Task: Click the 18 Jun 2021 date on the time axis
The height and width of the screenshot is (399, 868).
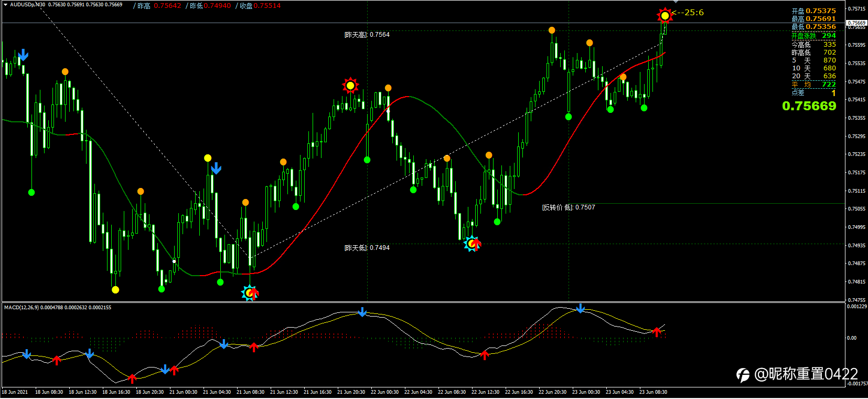Action: (15, 392)
